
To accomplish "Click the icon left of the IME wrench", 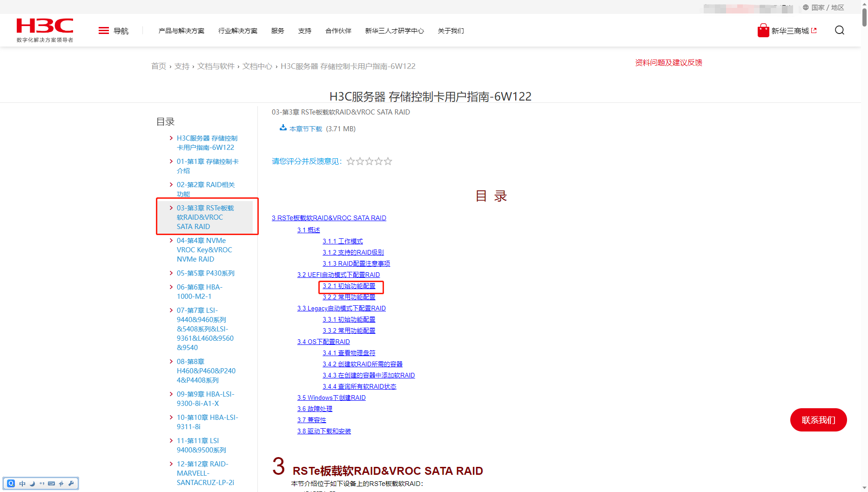I will pyautogui.click(x=61, y=484).
